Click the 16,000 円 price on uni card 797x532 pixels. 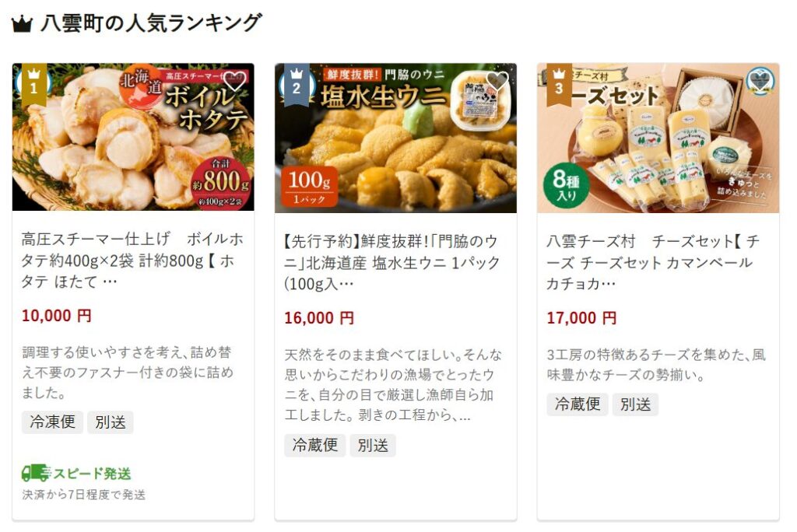pyautogui.click(x=319, y=318)
